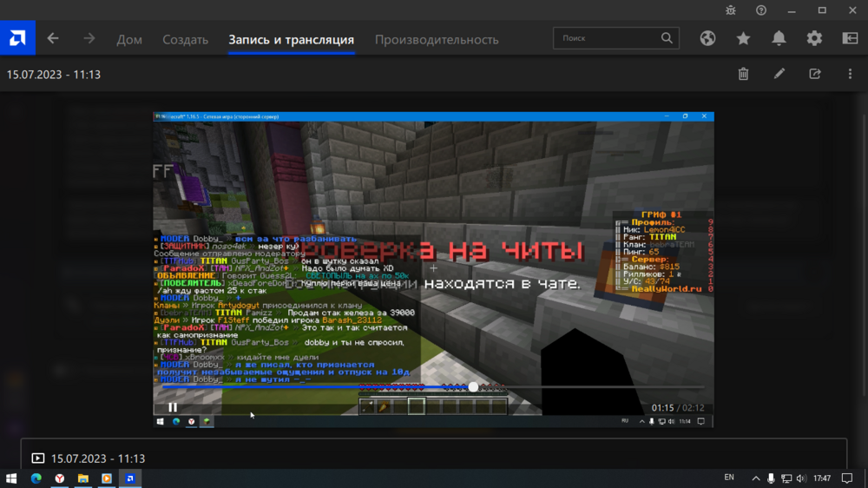Toggle the sidebar panel icon
868x488 pixels.
[850, 38]
